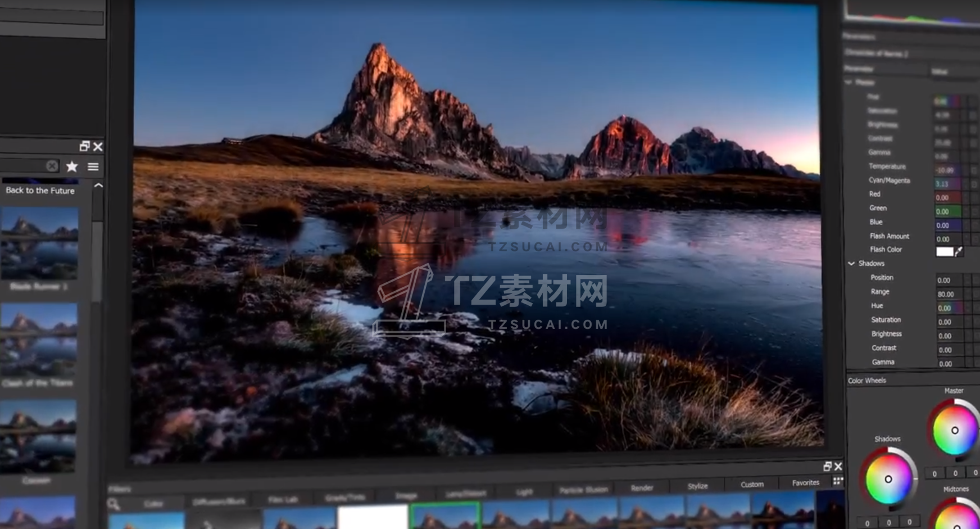Select the green-outlined filter thumbnail
Screen dimensions: 980x529
(444, 516)
